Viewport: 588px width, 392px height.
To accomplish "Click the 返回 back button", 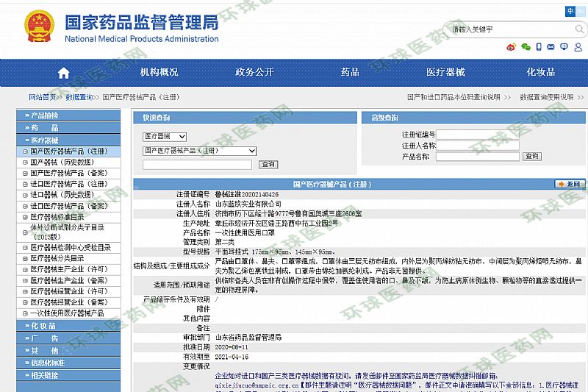I will (x=570, y=184).
